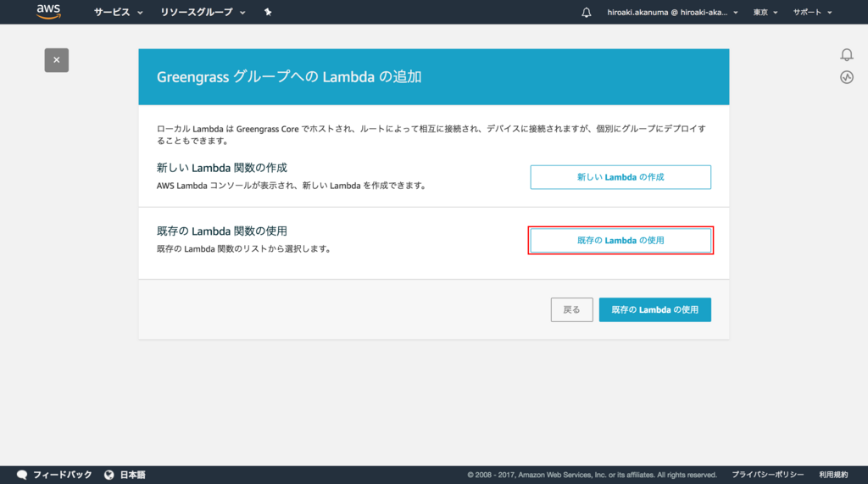868x484 pixels.
Task: Click the dialog title Greengrass グループへの Lambda の追加
Action: coord(289,77)
